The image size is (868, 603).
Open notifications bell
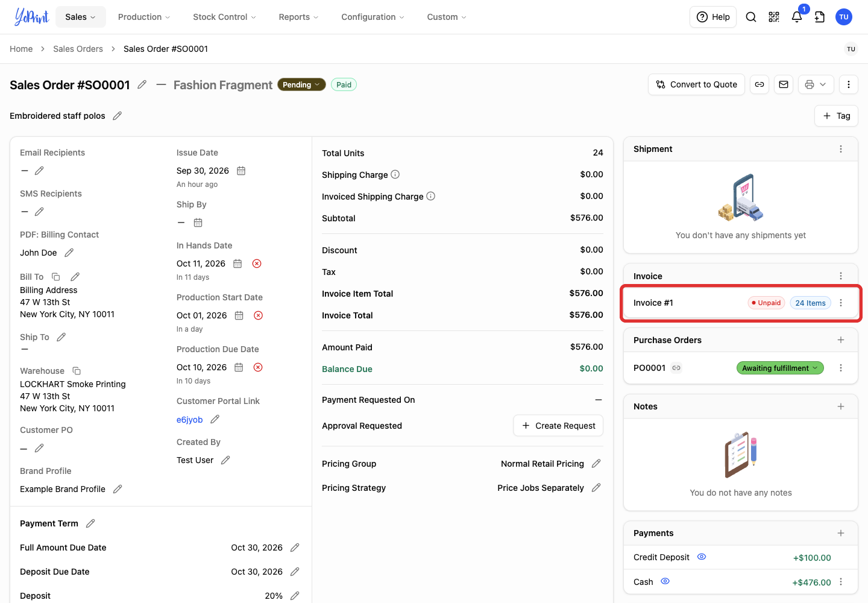click(x=797, y=17)
